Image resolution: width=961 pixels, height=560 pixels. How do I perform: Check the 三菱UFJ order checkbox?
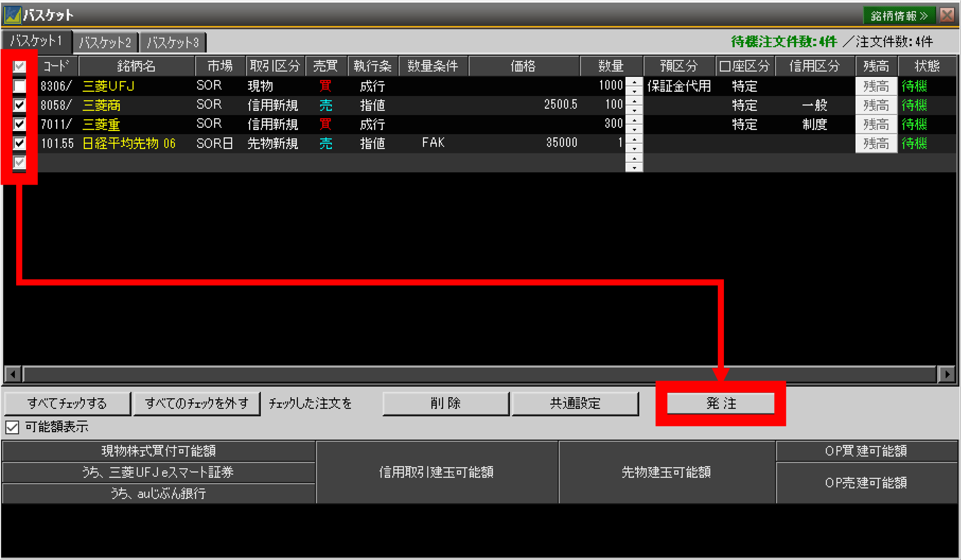(x=20, y=86)
